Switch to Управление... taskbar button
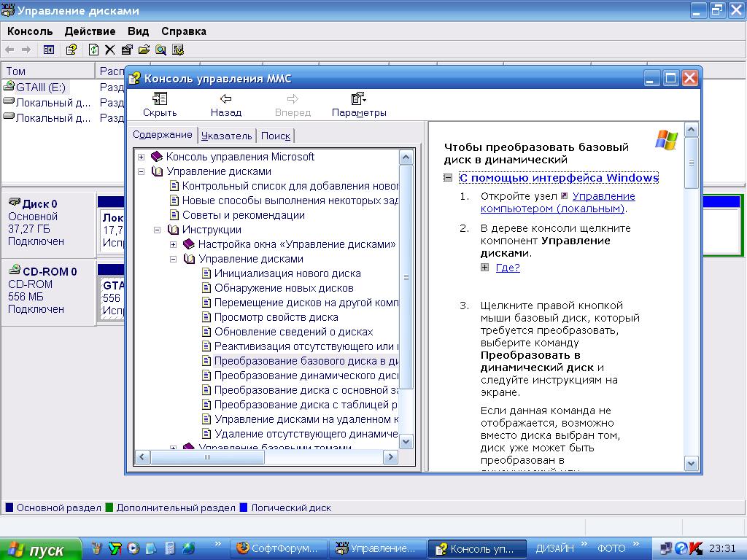The width and height of the screenshot is (747, 560). coord(377,549)
